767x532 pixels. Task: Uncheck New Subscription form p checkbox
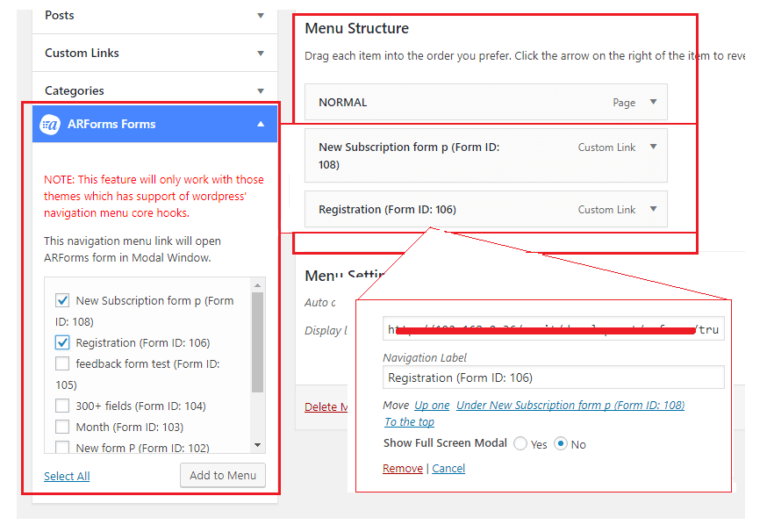(x=62, y=300)
